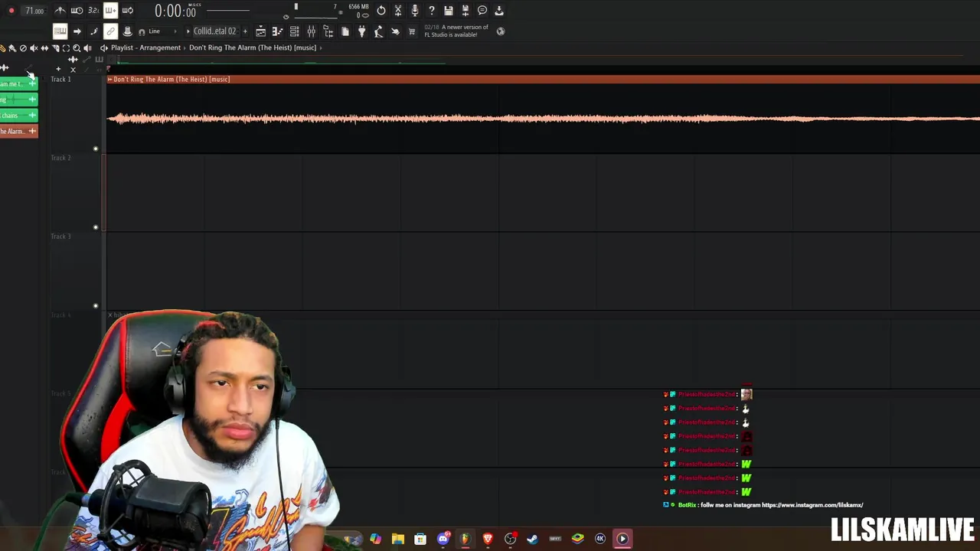980x551 pixels.
Task: Toggle Track 2 mute dot
Action: point(96,227)
